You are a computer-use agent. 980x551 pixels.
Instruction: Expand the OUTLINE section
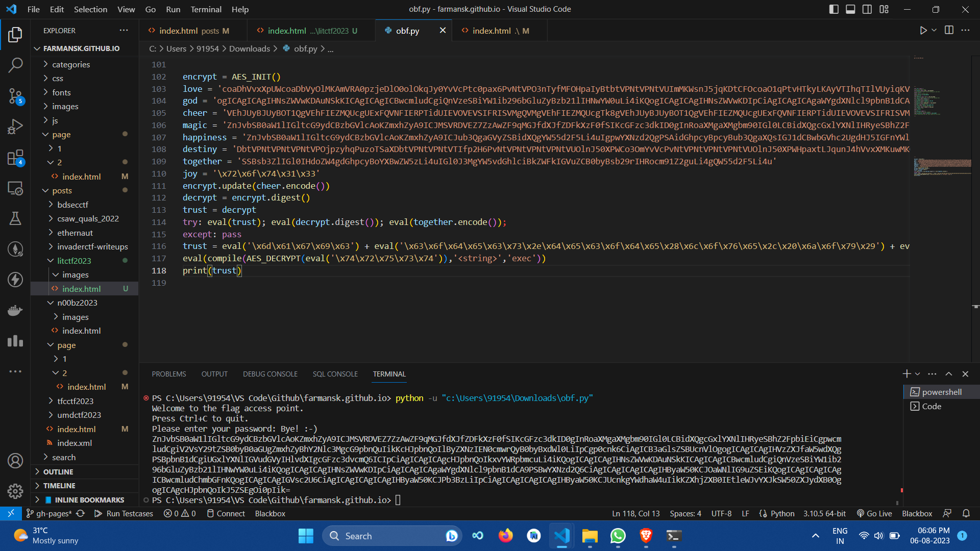point(58,472)
